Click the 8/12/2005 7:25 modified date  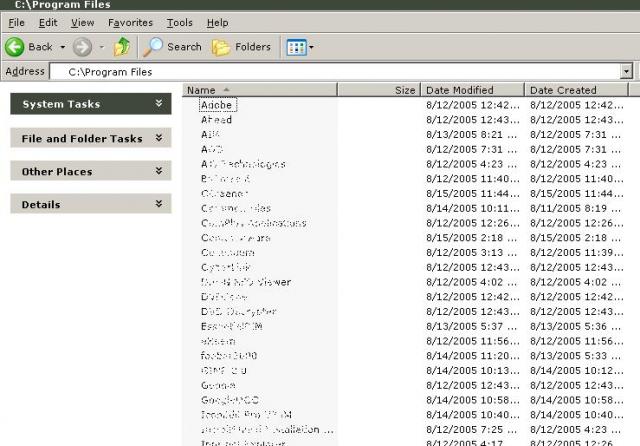click(471, 429)
